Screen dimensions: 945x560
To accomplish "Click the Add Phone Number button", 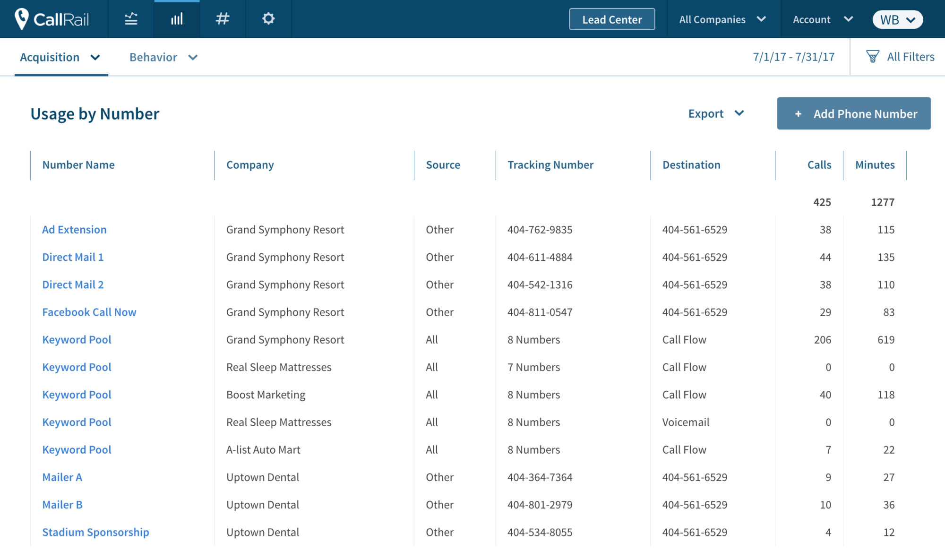I will (853, 113).
